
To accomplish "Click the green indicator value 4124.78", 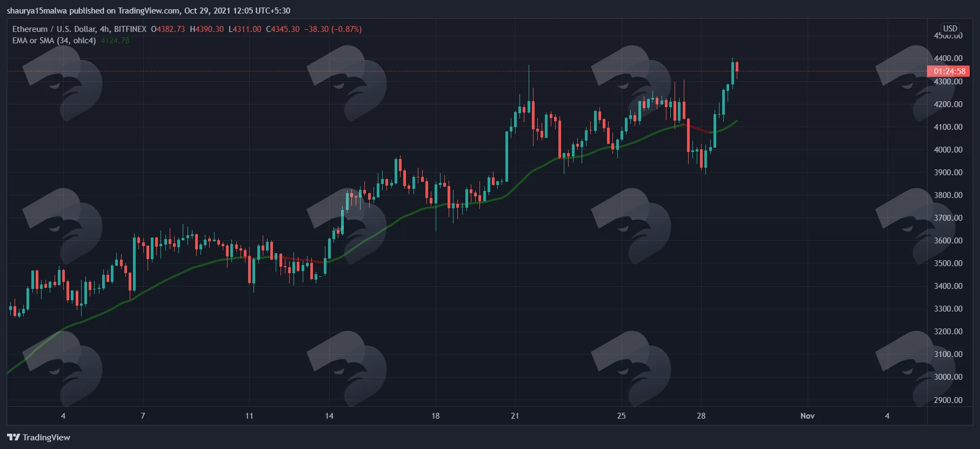I will tap(115, 41).
